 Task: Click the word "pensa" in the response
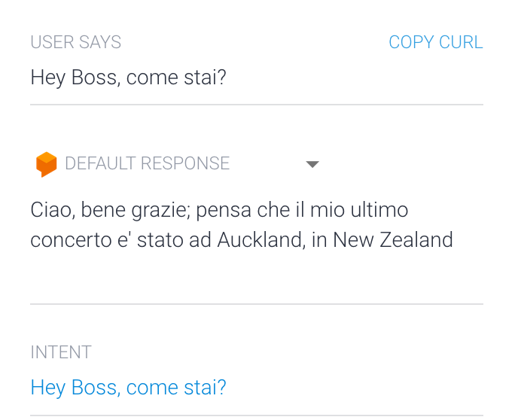click(x=224, y=212)
